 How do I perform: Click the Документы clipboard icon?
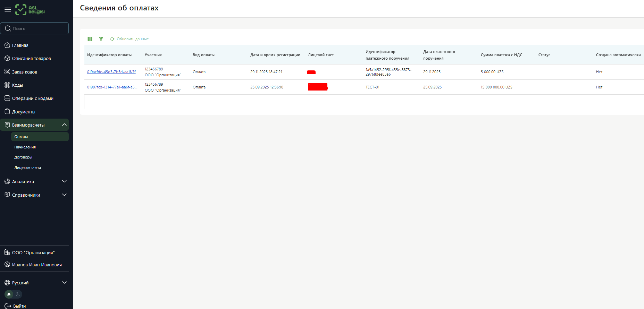(7, 112)
